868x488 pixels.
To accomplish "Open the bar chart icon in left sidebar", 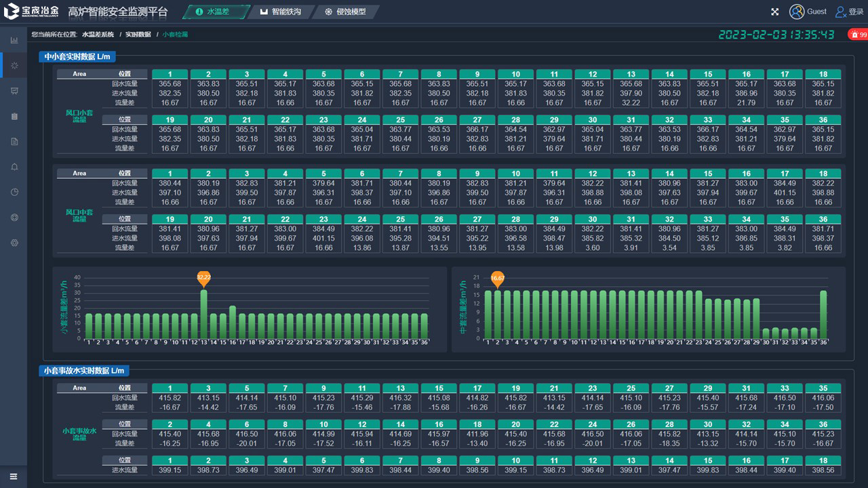I will tap(14, 40).
